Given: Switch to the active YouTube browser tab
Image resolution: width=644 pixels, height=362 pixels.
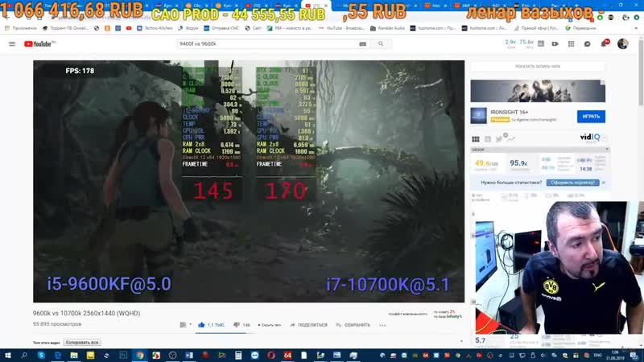Looking at the screenshot, I should [x=316, y=6].
